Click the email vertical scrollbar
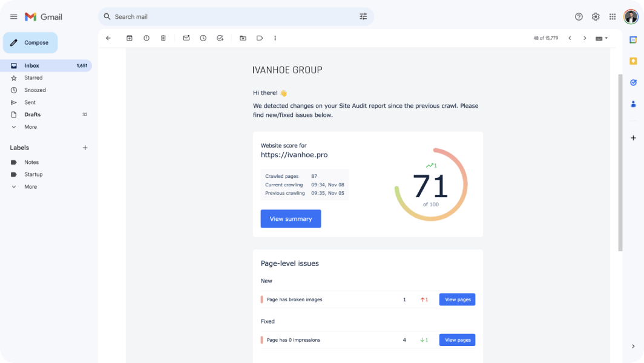644x363 pixels. click(620, 163)
